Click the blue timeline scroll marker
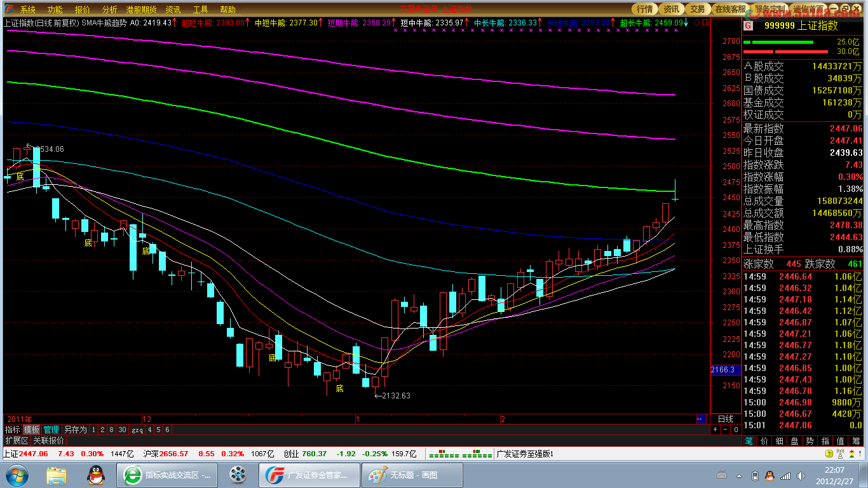The image size is (868, 488). [701, 419]
